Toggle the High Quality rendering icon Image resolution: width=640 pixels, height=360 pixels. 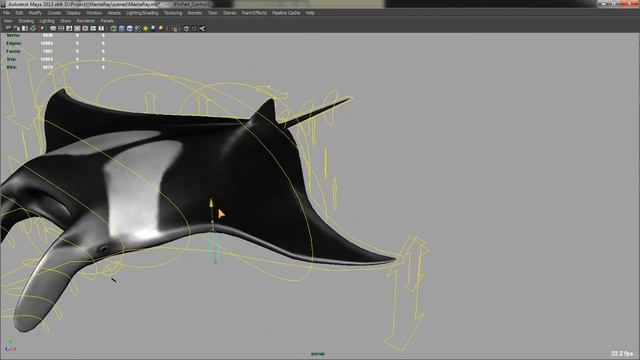click(x=161, y=29)
